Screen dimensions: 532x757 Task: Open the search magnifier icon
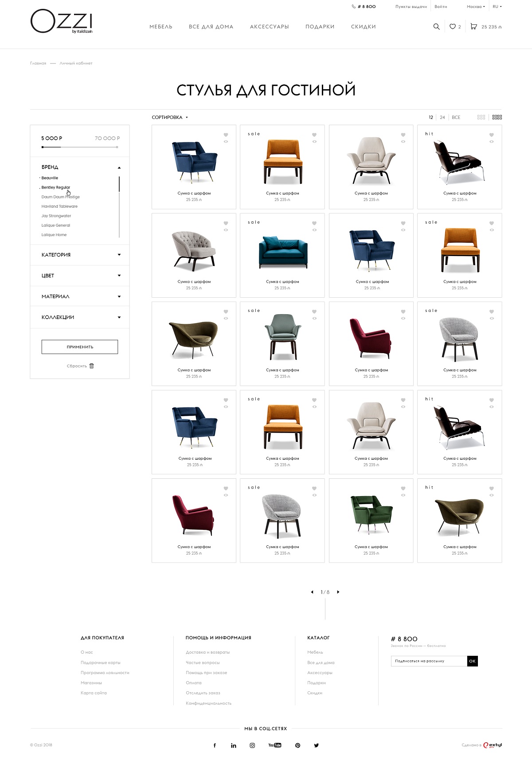point(436,27)
